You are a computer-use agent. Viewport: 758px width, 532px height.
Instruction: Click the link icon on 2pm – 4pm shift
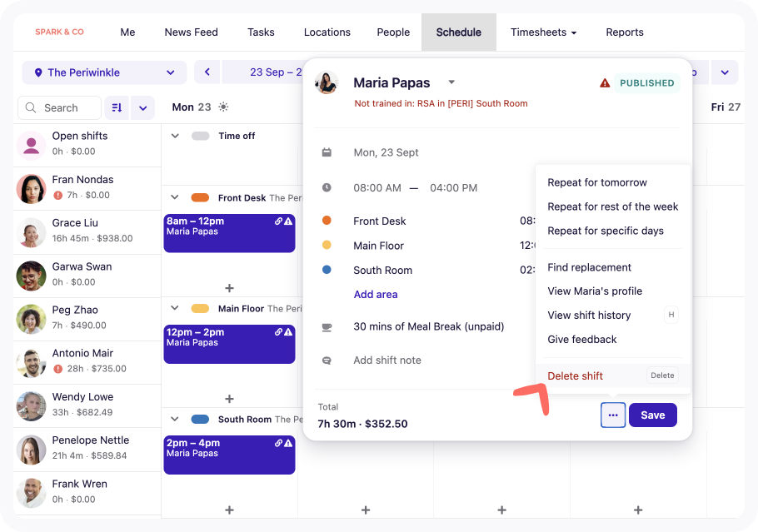[x=278, y=443]
